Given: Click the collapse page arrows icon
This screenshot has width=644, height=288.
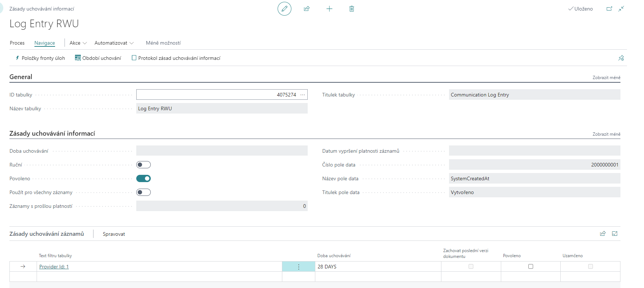Looking at the screenshot, I should coord(621,9).
